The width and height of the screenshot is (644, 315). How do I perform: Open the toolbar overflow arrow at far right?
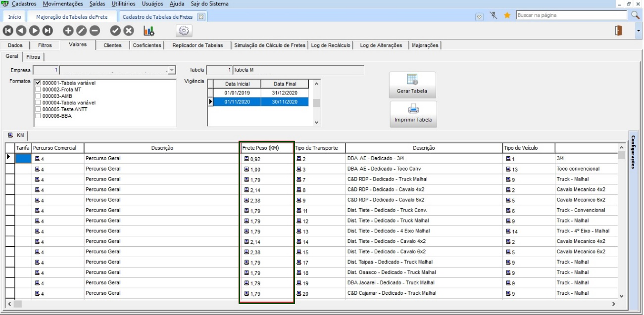[639, 31]
